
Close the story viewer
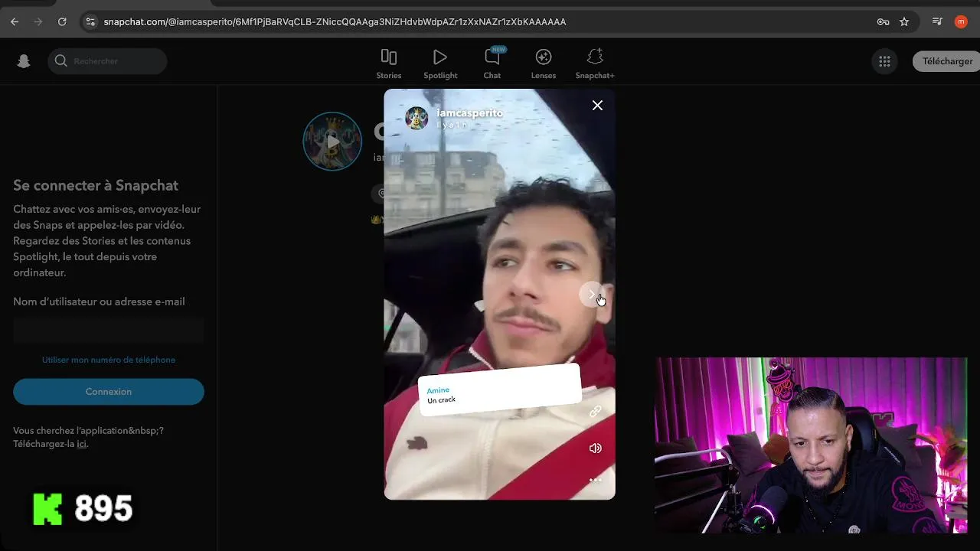(x=597, y=106)
